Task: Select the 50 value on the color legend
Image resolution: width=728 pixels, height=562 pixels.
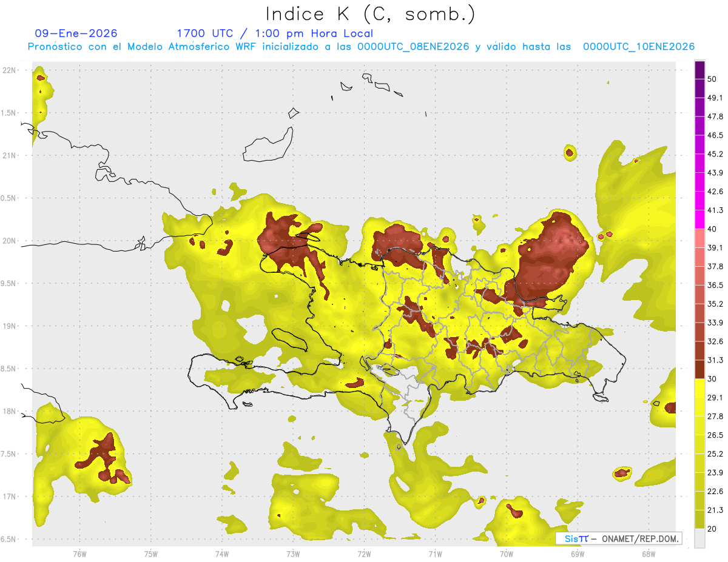Action: point(712,79)
